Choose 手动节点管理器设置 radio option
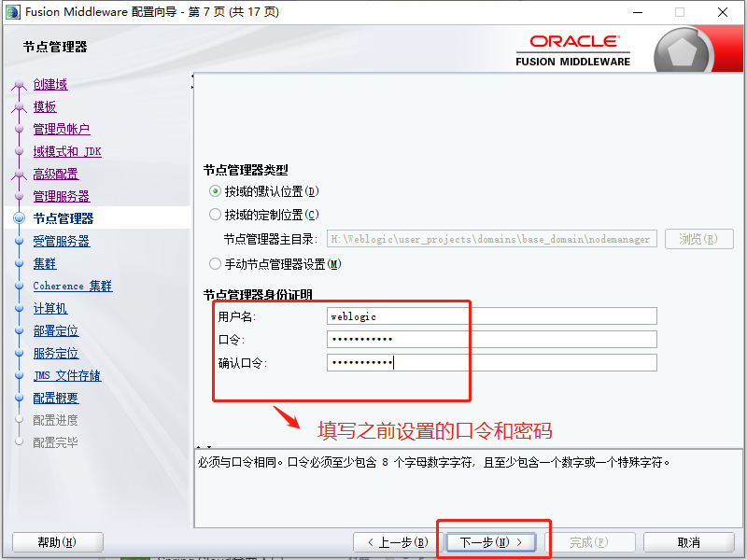 click(x=216, y=264)
